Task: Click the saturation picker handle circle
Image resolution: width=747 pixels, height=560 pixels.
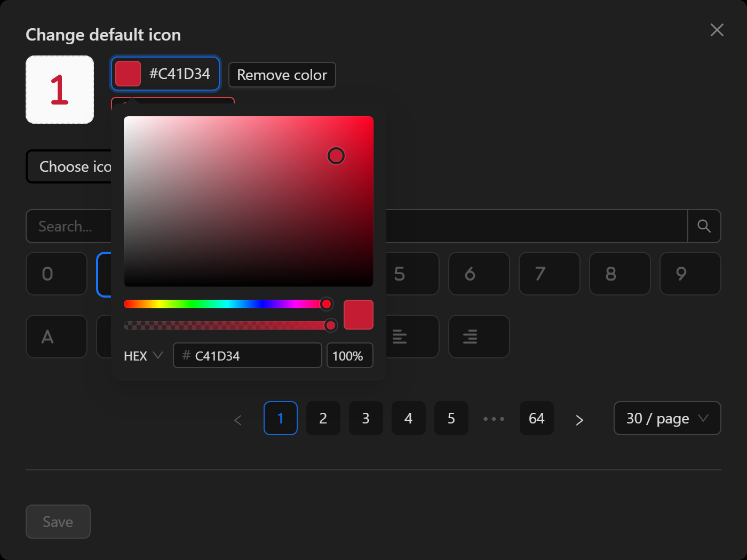Action: (x=336, y=156)
